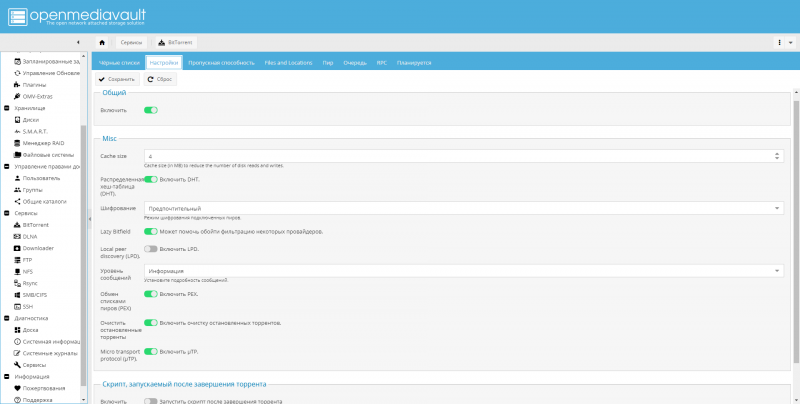Open the Пользователь page
This screenshot has height=404, width=800.
click(37, 178)
